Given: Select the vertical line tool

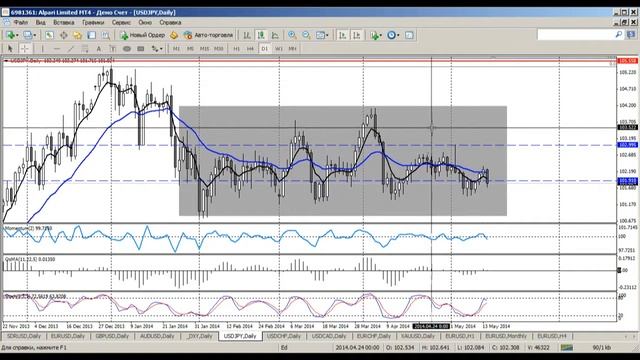Looking at the screenshot, I should click(x=42, y=49).
